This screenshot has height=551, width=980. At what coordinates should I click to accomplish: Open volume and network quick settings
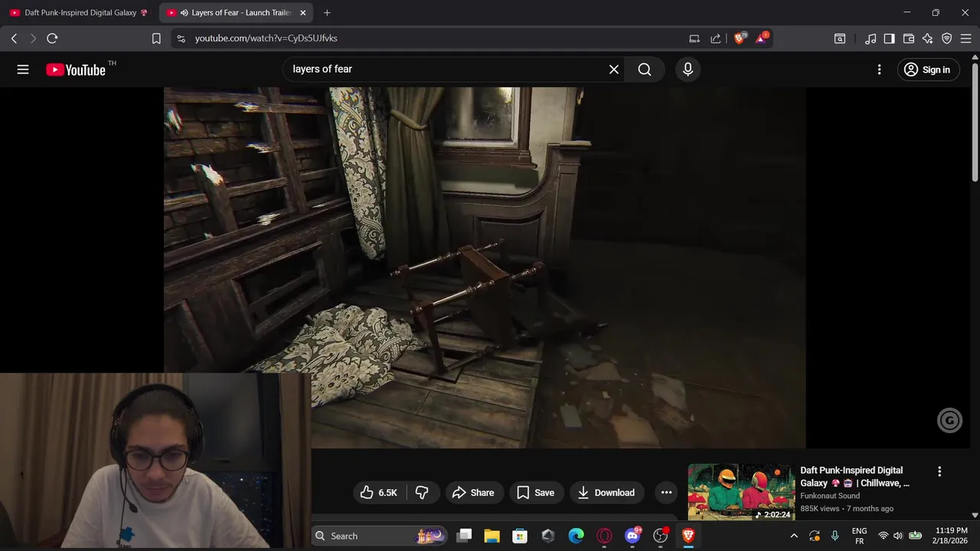click(x=898, y=536)
